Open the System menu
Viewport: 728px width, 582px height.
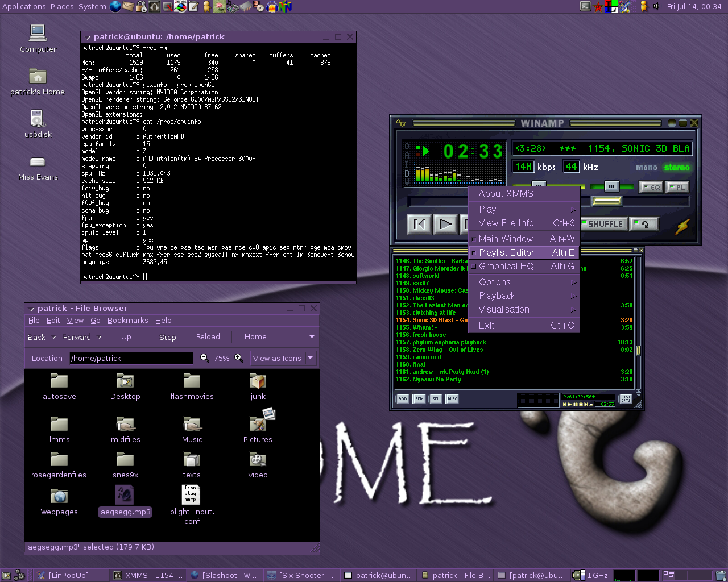[x=92, y=6]
